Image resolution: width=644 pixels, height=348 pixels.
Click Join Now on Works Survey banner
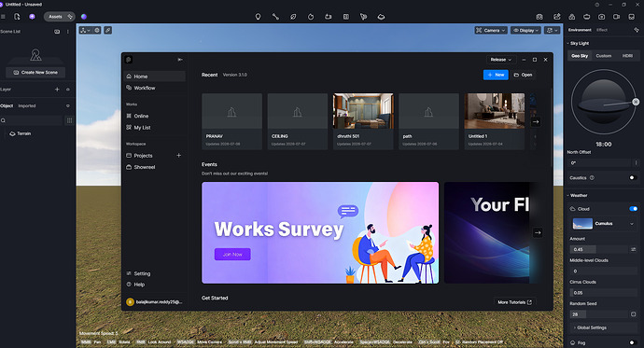click(232, 255)
